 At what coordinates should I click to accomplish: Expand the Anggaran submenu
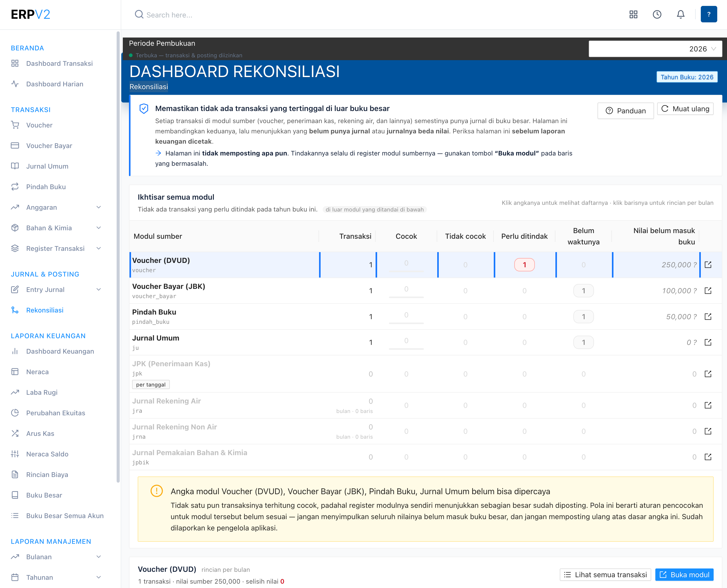tap(99, 207)
